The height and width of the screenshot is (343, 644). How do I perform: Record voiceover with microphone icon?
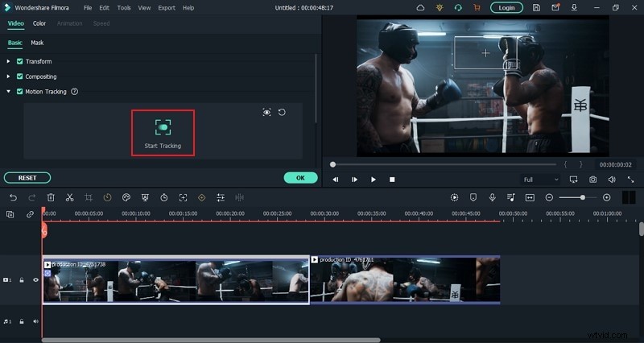[492, 197]
